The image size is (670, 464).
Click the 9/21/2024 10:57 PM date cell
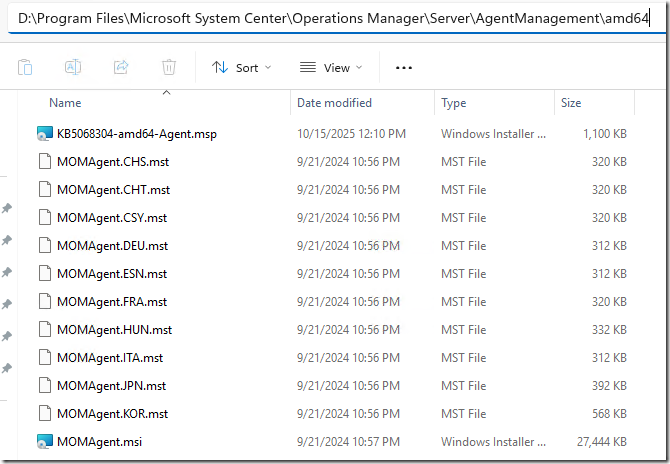coord(348,441)
